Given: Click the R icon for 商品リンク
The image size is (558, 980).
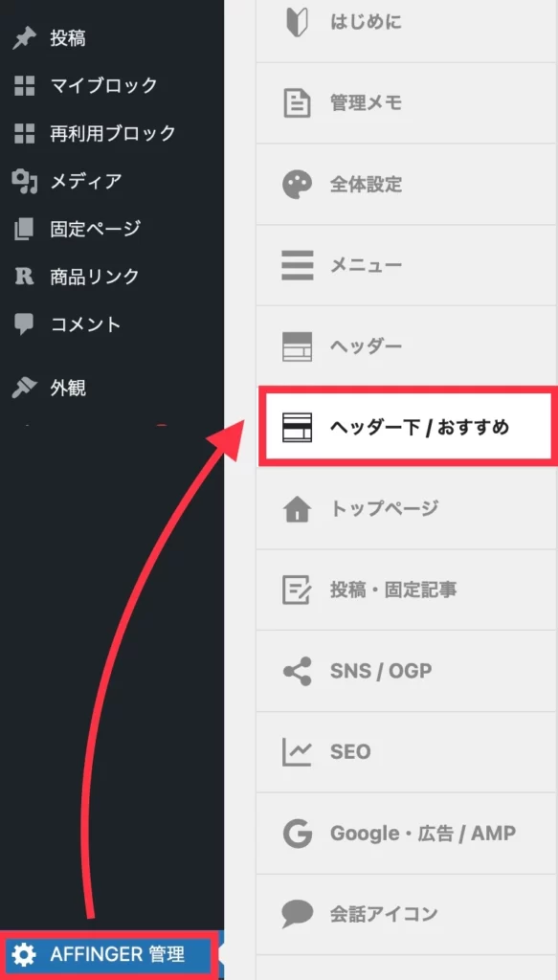Looking at the screenshot, I should (24, 277).
